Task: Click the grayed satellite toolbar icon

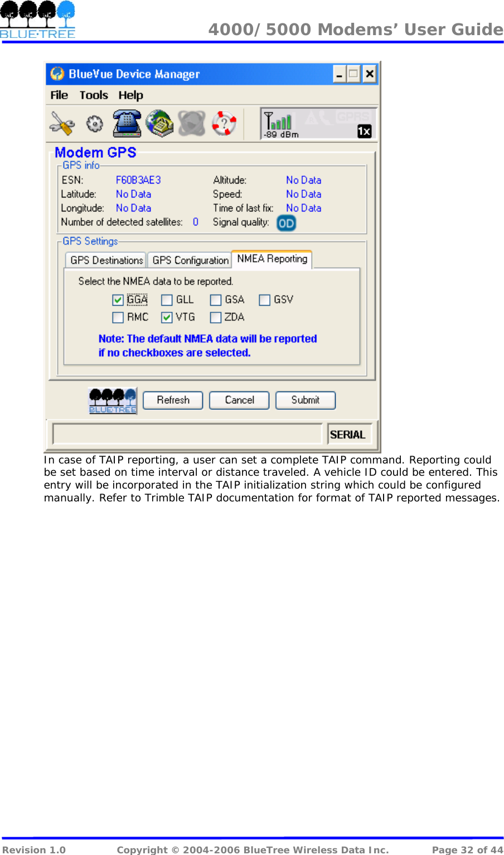Action: (x=191, y=123)
